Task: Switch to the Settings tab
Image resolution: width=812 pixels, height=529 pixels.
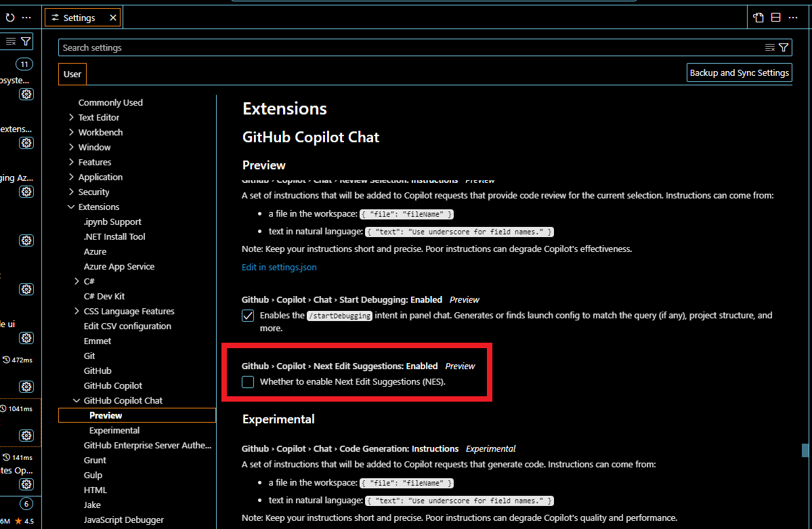Action: pyautogui.click(x=77, y=17)
